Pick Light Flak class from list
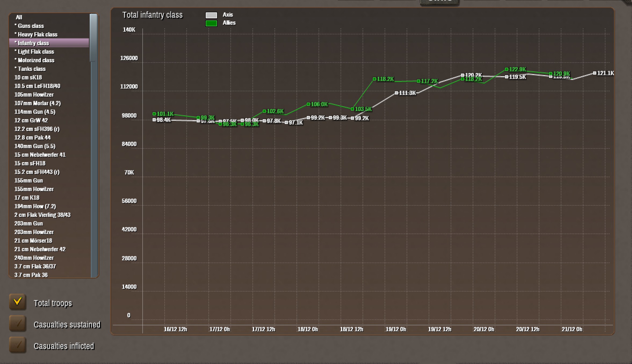 click(x=36, y=52)
